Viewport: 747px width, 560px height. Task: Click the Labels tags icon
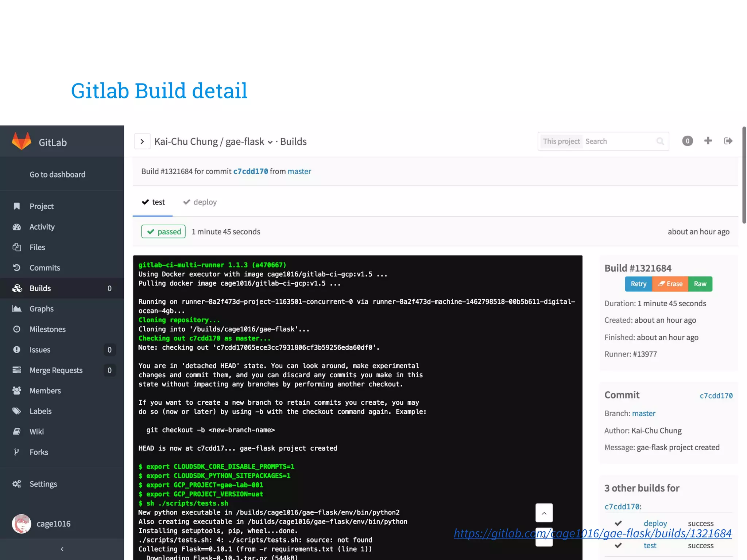[17, 411]
